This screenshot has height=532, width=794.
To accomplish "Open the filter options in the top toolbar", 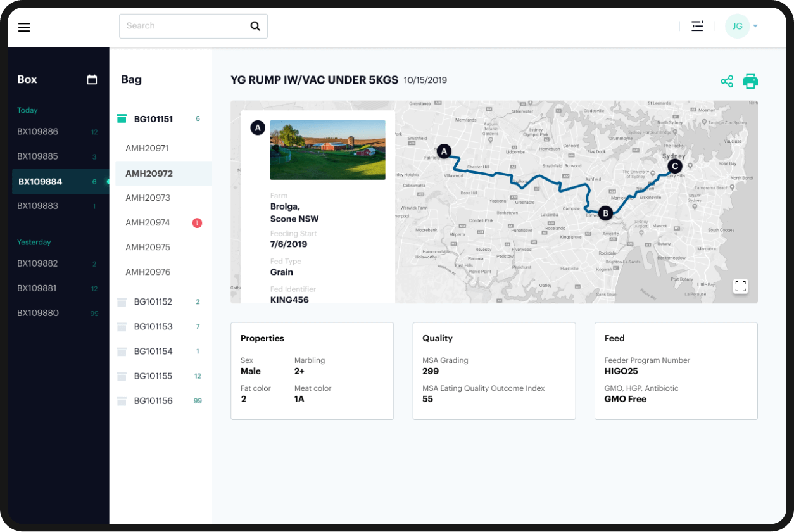I will pos(697,26).
